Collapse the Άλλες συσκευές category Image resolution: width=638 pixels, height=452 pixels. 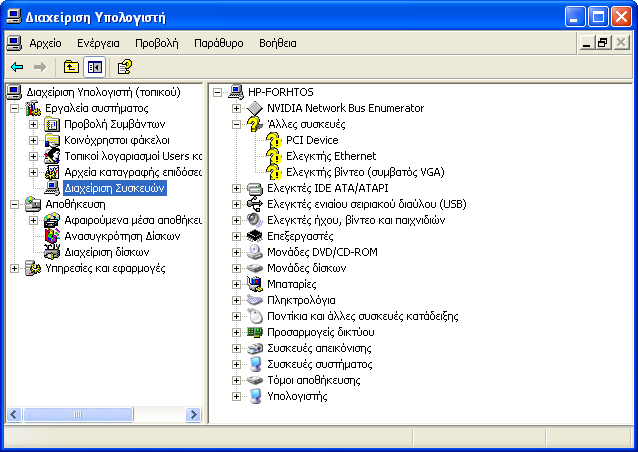click(236, 124)
